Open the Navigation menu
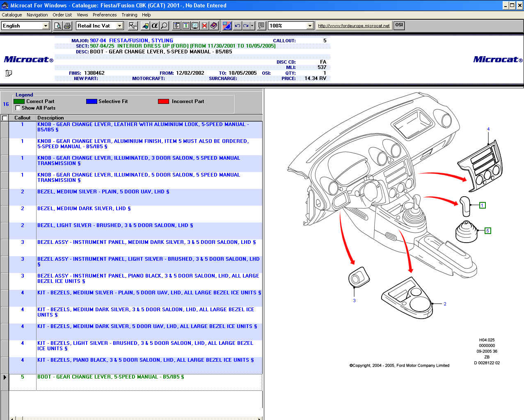Image resolution: width=524 pixels, height=420 pixels. point(37,15)
